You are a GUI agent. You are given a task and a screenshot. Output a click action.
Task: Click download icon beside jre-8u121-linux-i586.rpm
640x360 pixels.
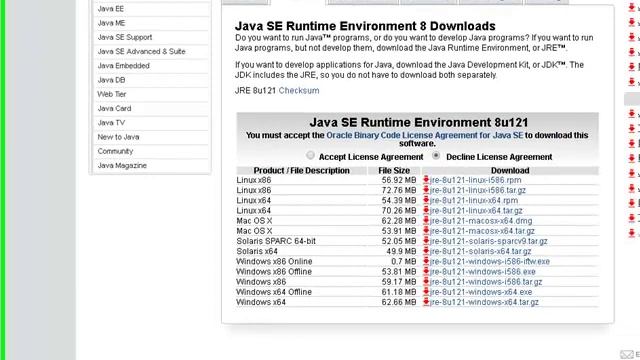pos(426,180)
